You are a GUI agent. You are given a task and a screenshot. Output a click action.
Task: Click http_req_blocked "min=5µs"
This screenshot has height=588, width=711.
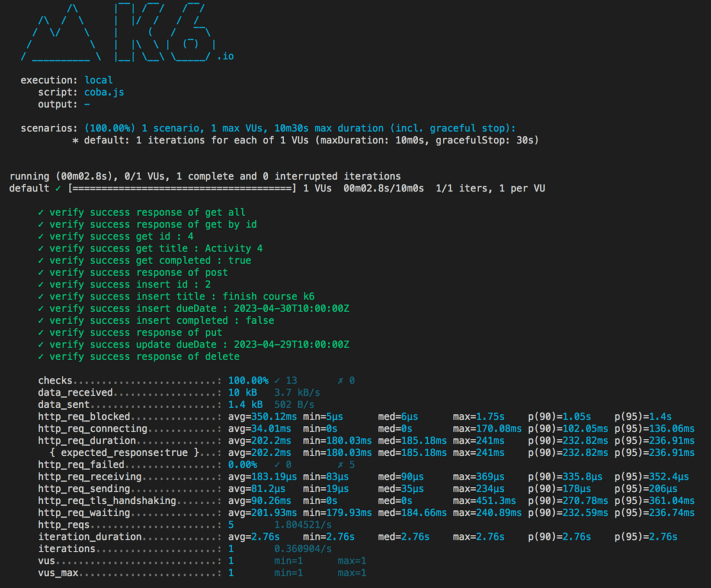pos(324,417)
